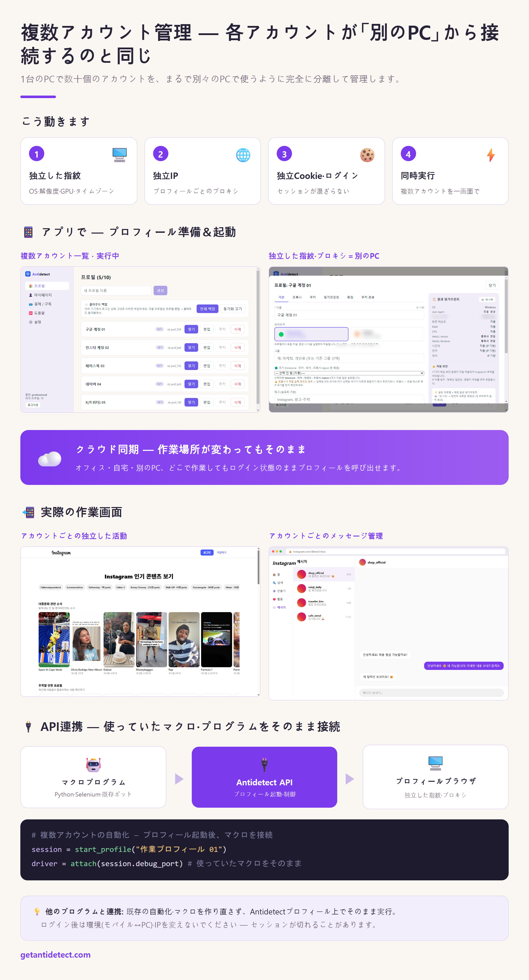529x980 pixels.
Task: Click the 이름 field containing 구글 계정 01
Action: pos(349,315)
